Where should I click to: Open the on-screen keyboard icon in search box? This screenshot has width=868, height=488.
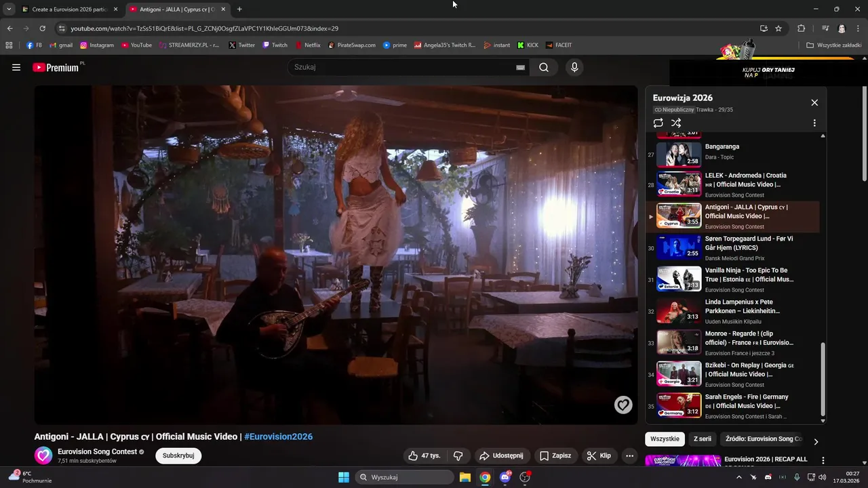[x=520, y=67]
